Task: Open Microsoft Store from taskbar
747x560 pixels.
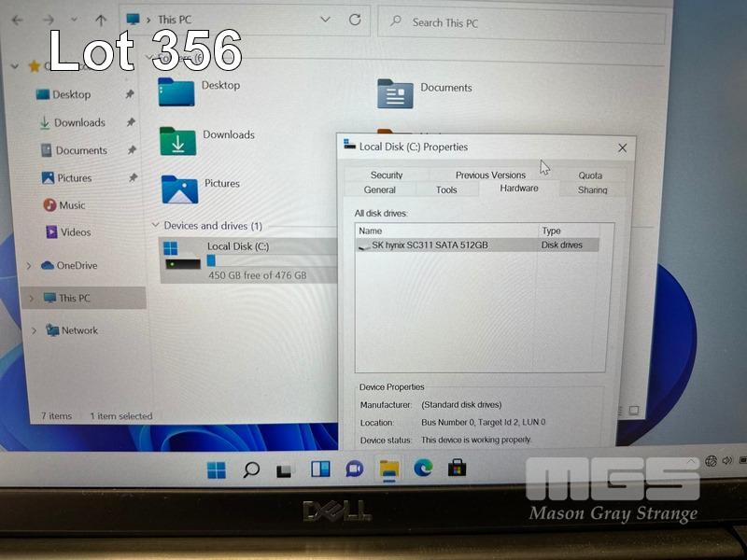Action: (x=458, y=469)
